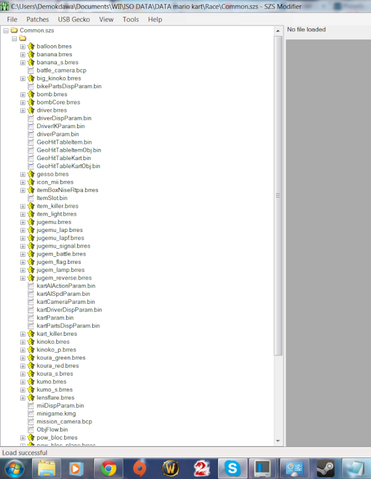Expand the banana.brres node
This screenshot has height=479, width=371.
click(x=23, y=54)
